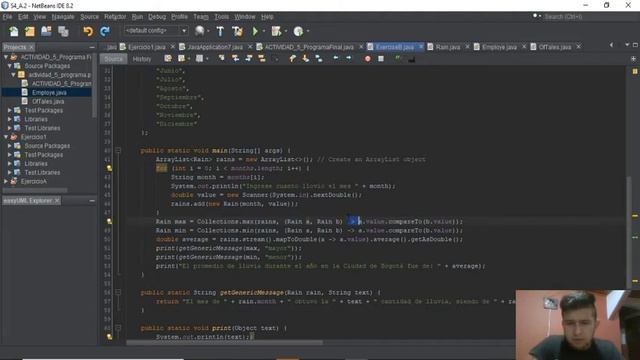This screenshot has height=360, width=640.
Task: Close the JavaApplication7.java tab
Action: tap(250, 47)
